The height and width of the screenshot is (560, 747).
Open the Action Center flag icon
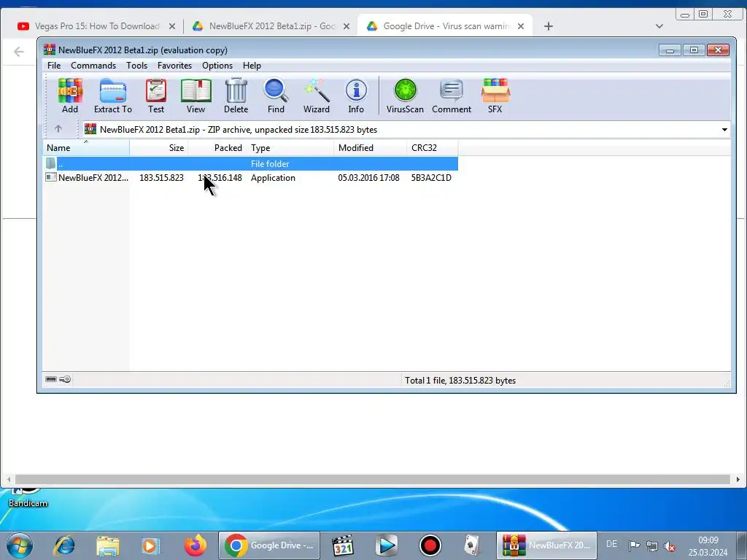tap(634, 545)
